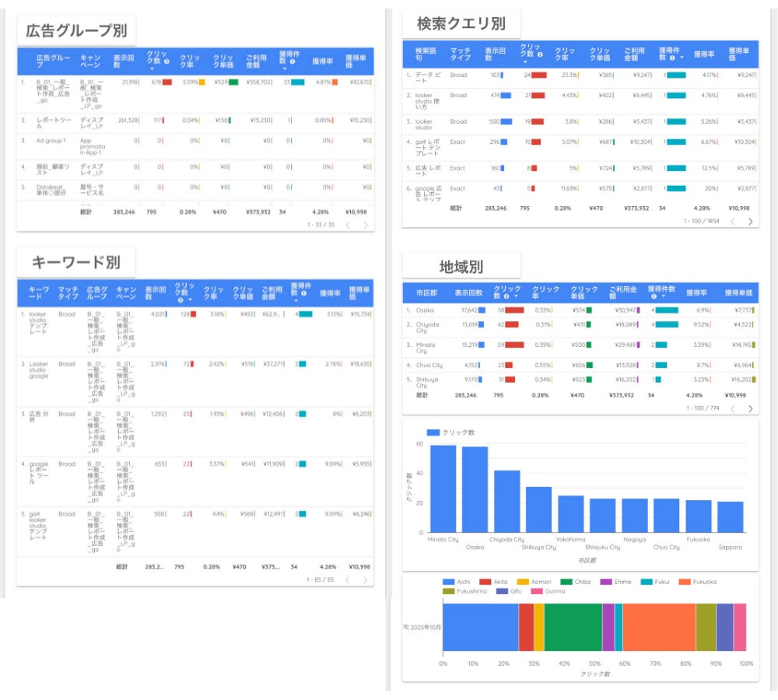778x700 pixels.
Task: Click the Akita red legend swatch
Action: (x=485, y=582)
